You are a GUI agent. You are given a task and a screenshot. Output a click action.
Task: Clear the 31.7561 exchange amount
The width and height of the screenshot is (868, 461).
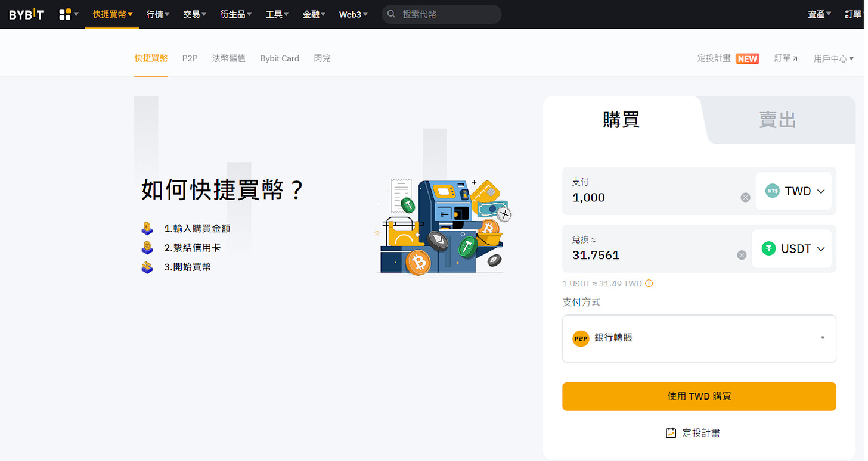tap(742, 255)
